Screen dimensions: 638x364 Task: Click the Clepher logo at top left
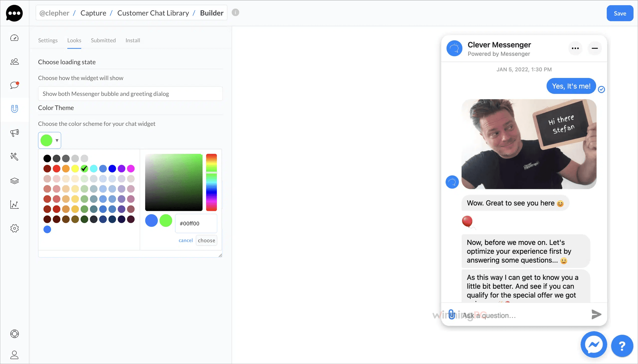[x=14, y=13]
